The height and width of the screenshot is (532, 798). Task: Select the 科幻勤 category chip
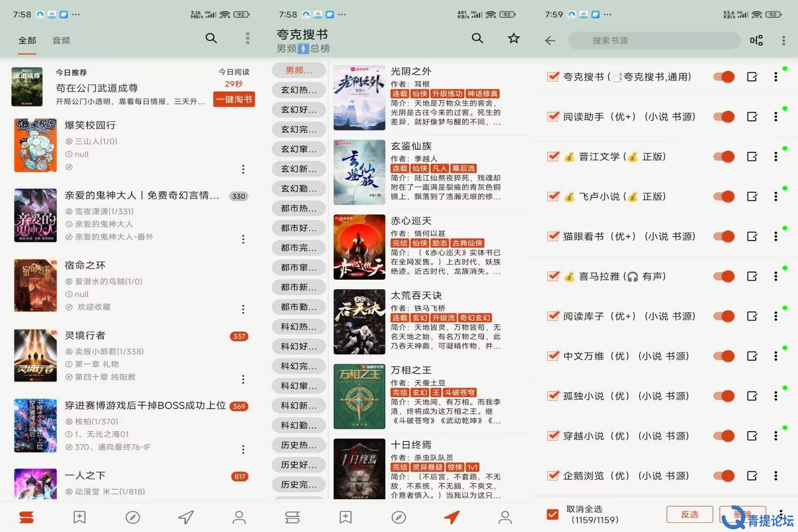pyautogui.click(x=298, y=425)
